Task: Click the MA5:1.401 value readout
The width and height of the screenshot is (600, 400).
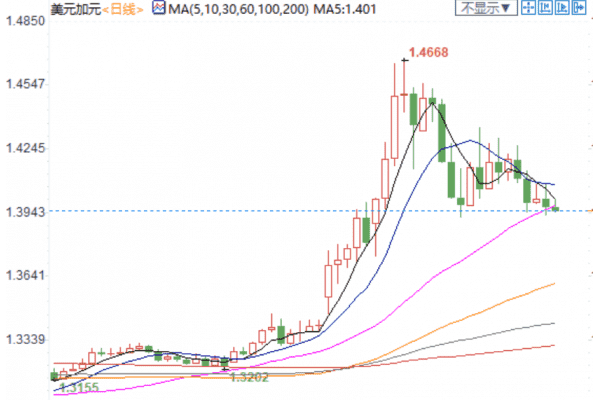Action: 345,9
